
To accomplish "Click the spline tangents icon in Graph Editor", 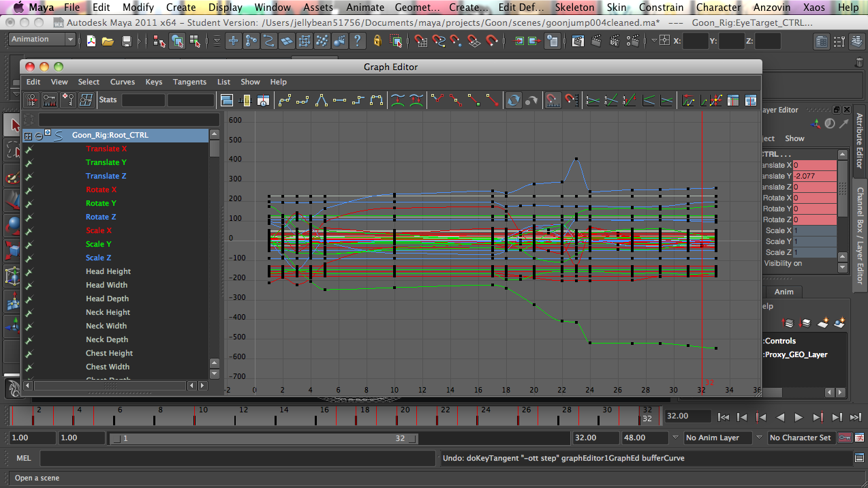I will tap(285, 100).
